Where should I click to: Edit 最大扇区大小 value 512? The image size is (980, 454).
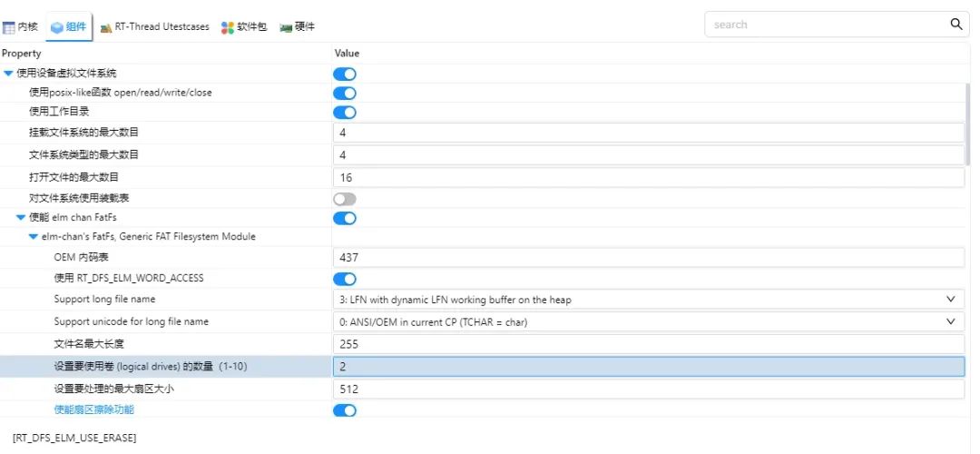648,389
